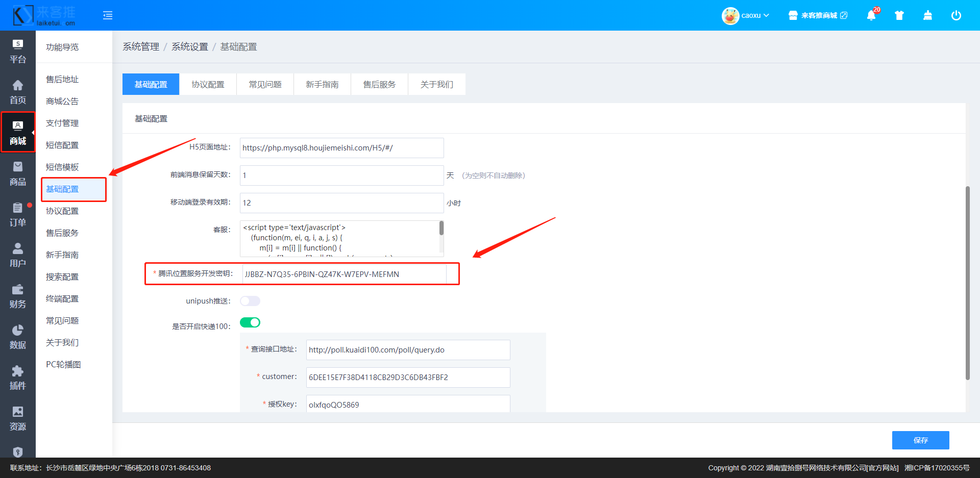Open 商城公告 in the submenu

point(62,101)
